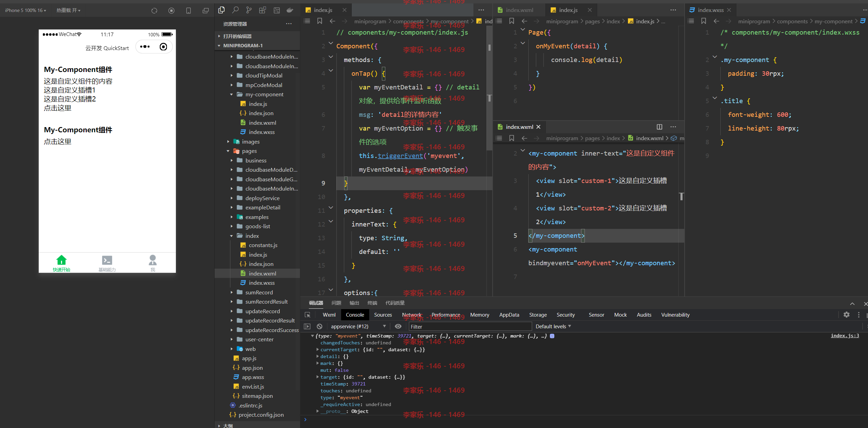Open the iPhone 5 device dropdown
The width and height of the screenshot is (868, 428).
26,10
